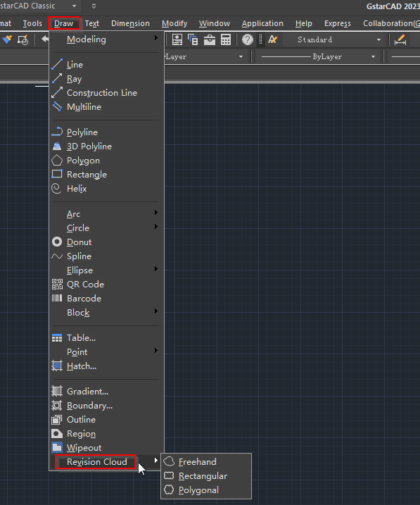
Task: Click the Hatch tool icon
Action: click(x=57, y=366)
